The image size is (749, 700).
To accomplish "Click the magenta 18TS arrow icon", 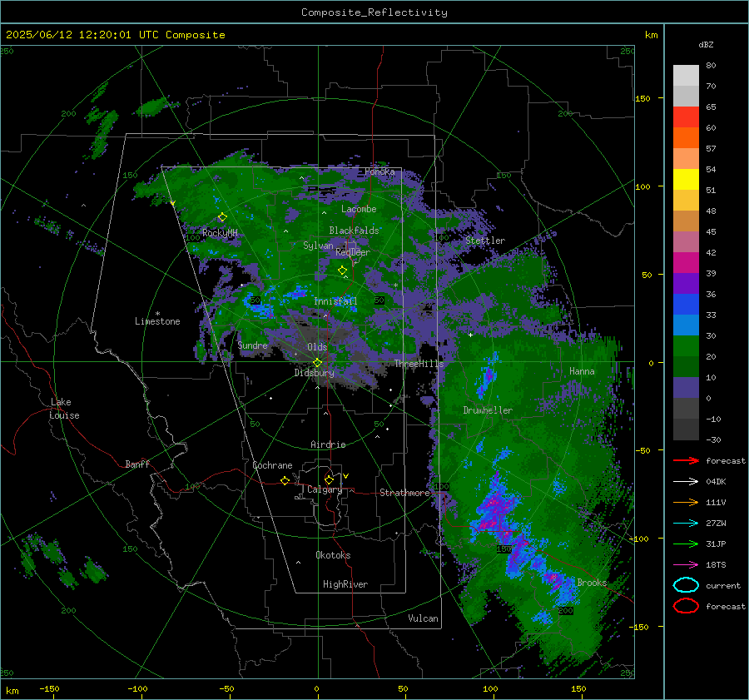I will pyautogui.click(x=686, y=565).
